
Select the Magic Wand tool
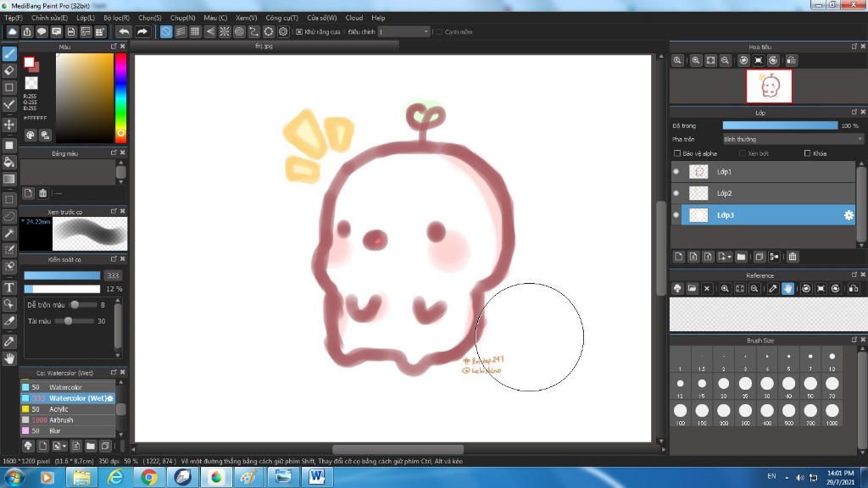click(x=9, y=234)
